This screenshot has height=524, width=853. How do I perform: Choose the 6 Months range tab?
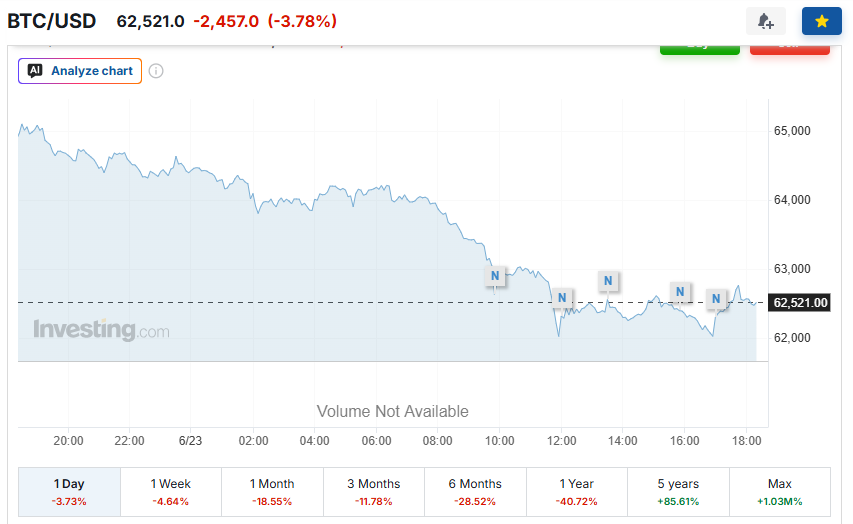point(475,492)
